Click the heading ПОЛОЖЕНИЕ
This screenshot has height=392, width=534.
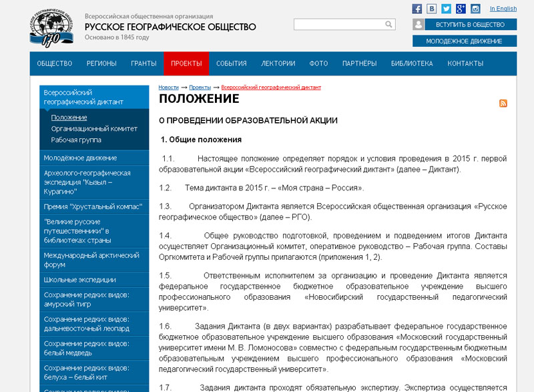coord(199,99)
